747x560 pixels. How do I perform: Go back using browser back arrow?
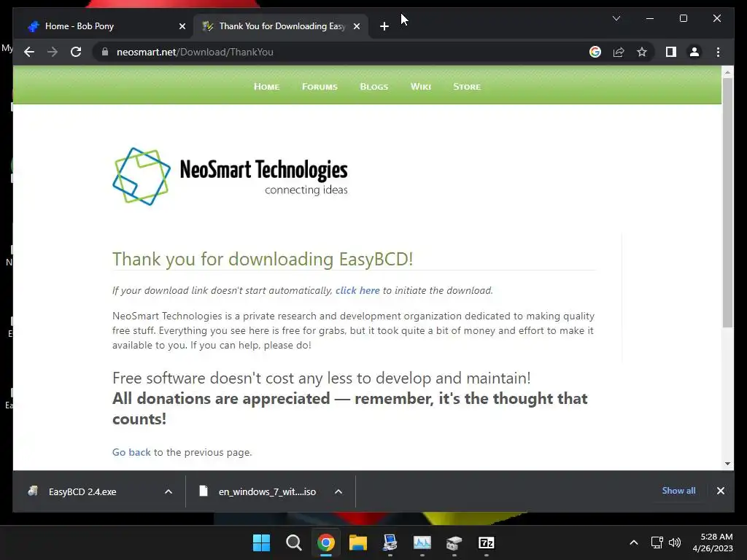[x=29, y=52]
